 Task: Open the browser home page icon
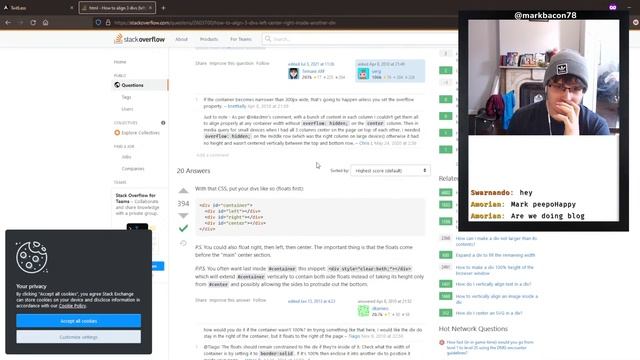pos(45,22)
